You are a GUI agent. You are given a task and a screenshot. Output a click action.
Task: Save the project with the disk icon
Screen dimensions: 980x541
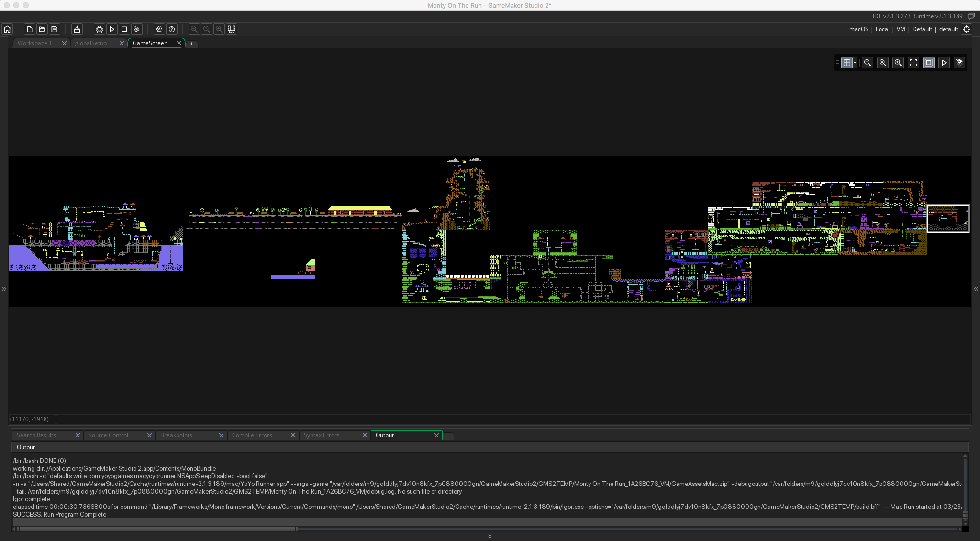pos(55,29)
